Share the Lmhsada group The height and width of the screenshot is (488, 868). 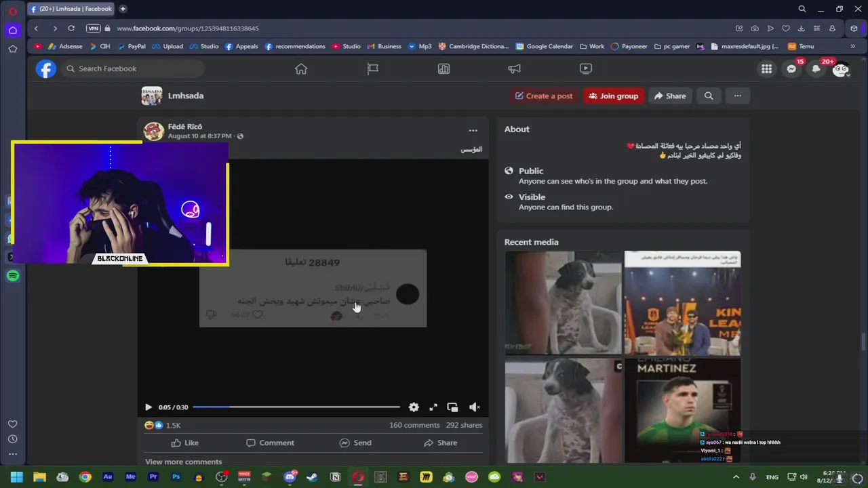[670, 96]
